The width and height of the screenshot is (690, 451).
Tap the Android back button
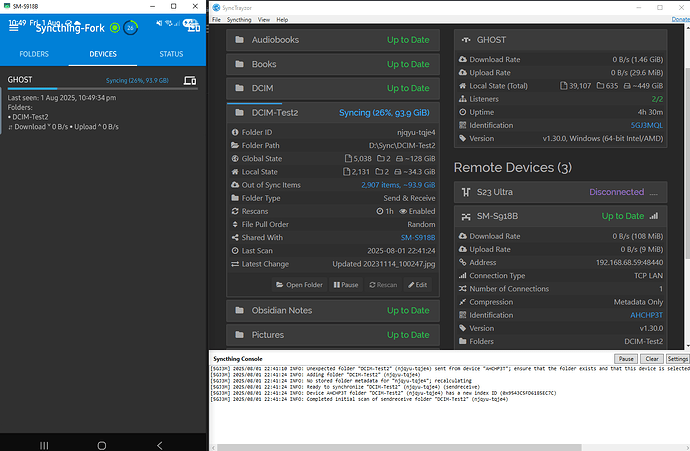[160, 445]
